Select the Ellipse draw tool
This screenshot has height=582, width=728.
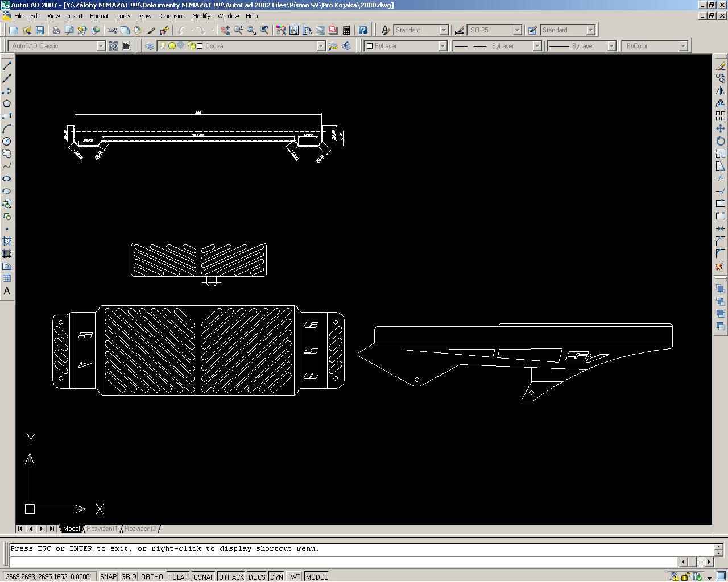(x=7, y=178)
